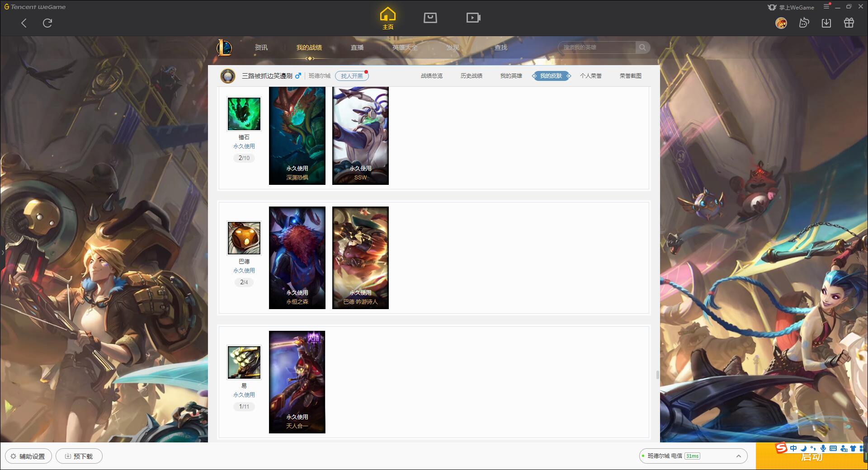Click the Sogou microphone voice input icon
This screenshot has height=470, width=868.
pyautogui.click(x=823, y=448)
